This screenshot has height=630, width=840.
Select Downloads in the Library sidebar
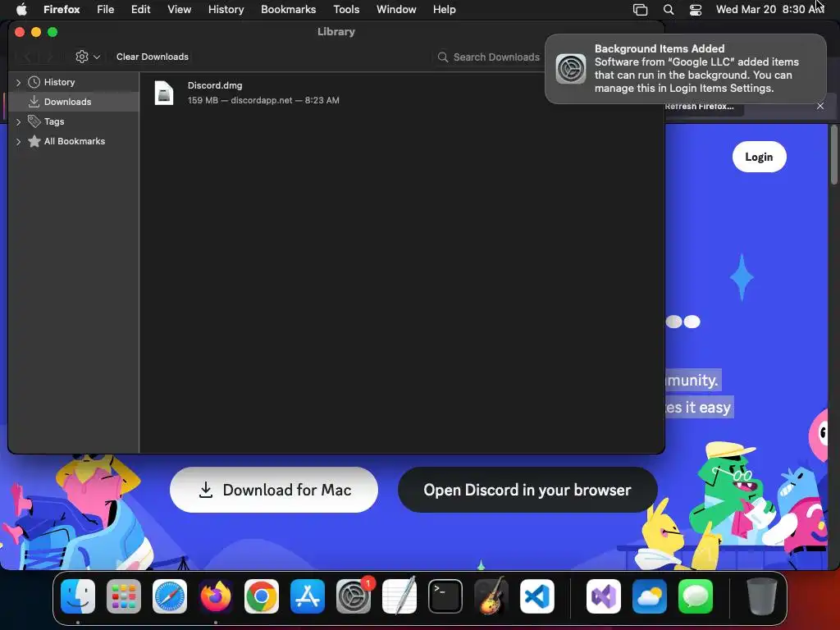[x=73, y=102]
